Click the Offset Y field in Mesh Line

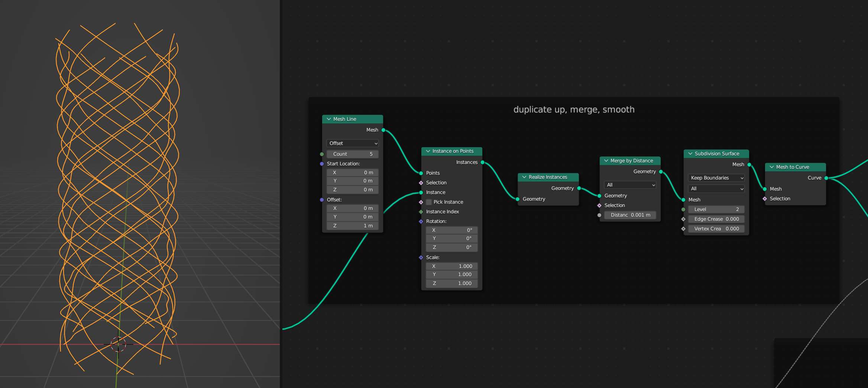(x=353, y=217)
